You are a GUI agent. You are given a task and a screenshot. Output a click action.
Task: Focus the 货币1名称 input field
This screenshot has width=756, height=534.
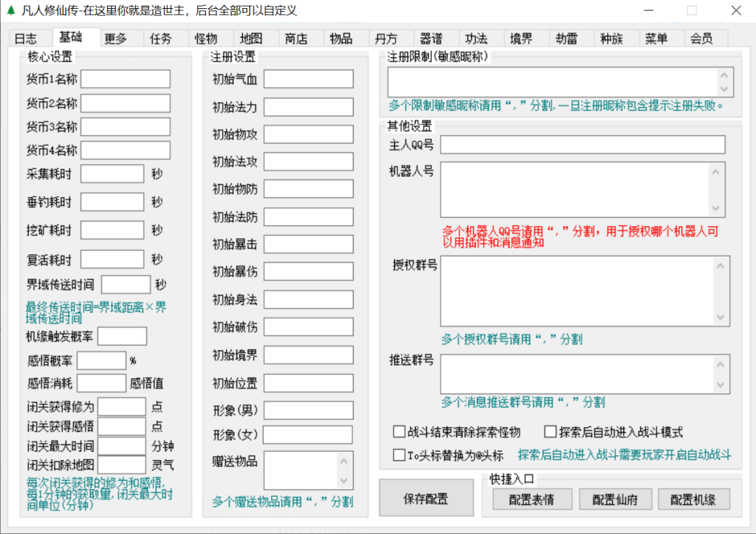coord(126,79)
